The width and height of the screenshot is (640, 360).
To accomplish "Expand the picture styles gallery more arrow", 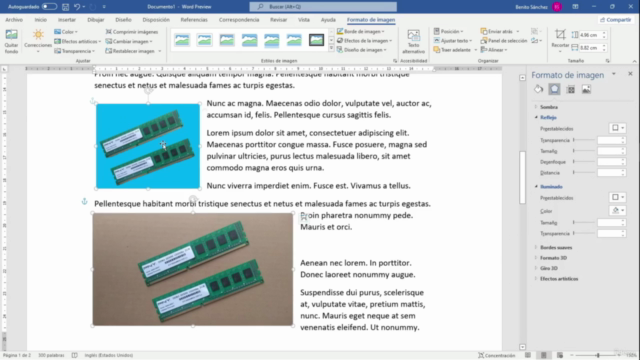I will click(x=331, y=49).
